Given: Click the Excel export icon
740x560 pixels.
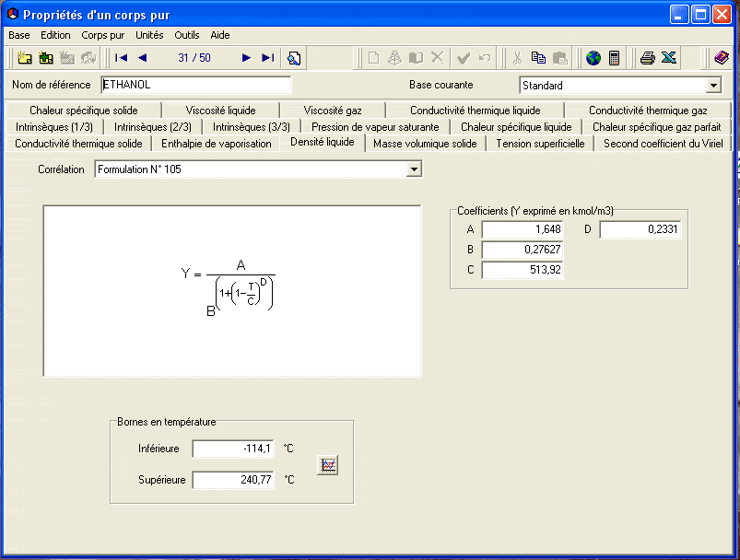Looking at the screenshot, I should tap(669, 58).
